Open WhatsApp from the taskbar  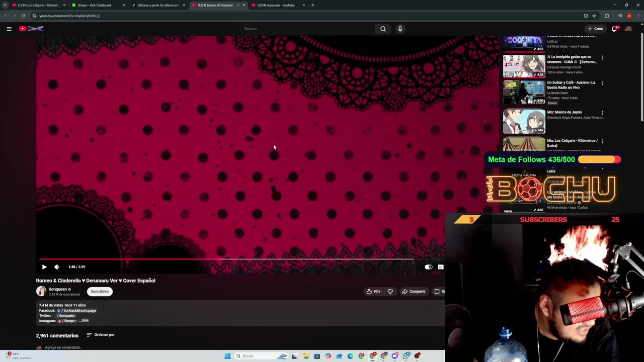point(407,356)
